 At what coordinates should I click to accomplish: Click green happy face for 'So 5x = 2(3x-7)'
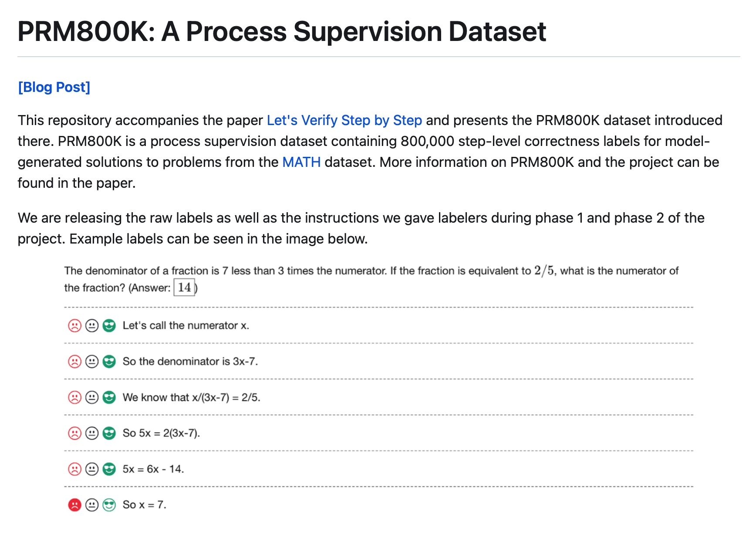pyautogui.click(x=109, y=433)
